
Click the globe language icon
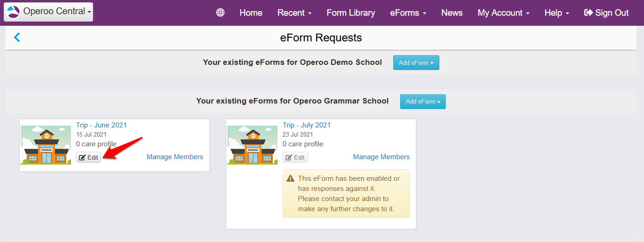pyautogui.click(x=220, y=13)
